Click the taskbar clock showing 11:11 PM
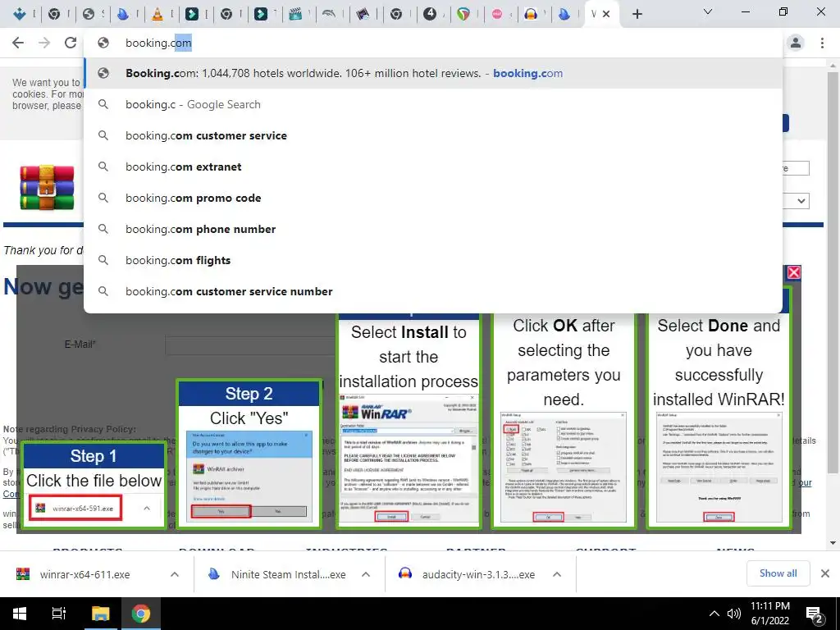The height and width of the screenshot is (630, 840). [x=769, y=614]
